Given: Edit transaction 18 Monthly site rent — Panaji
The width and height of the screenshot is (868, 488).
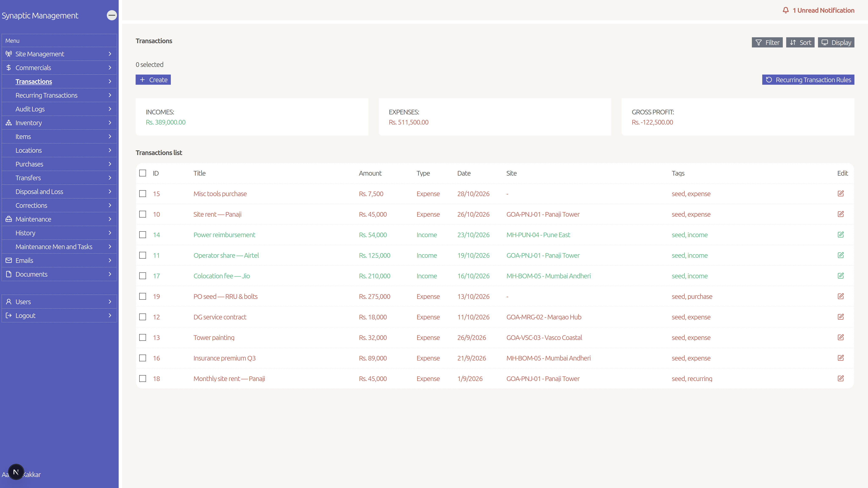Looking at the screenshot, I should (840, 378).
